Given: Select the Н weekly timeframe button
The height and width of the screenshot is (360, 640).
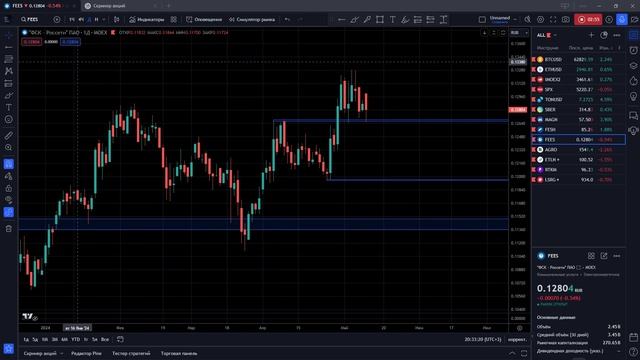Looking at the screenshot, I should [x=97, y=19].
